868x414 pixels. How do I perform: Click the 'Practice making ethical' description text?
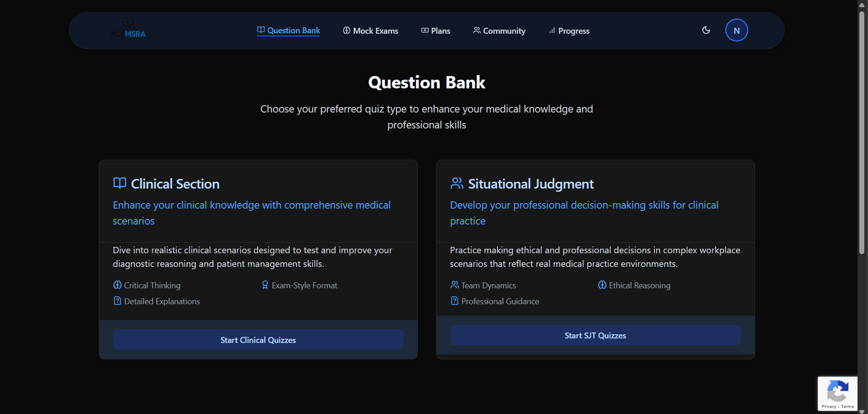point(595,257)
